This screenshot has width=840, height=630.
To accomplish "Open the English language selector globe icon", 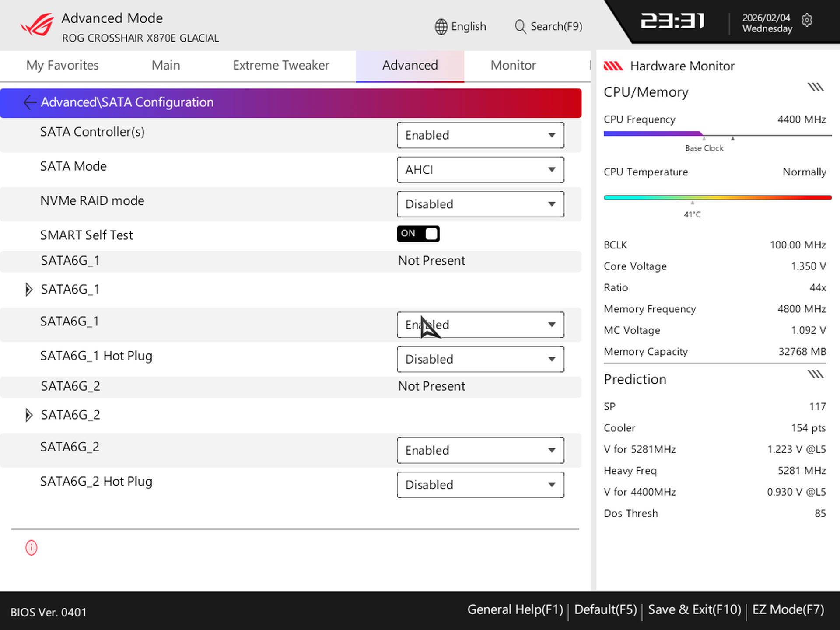I will tap(440, 26).
